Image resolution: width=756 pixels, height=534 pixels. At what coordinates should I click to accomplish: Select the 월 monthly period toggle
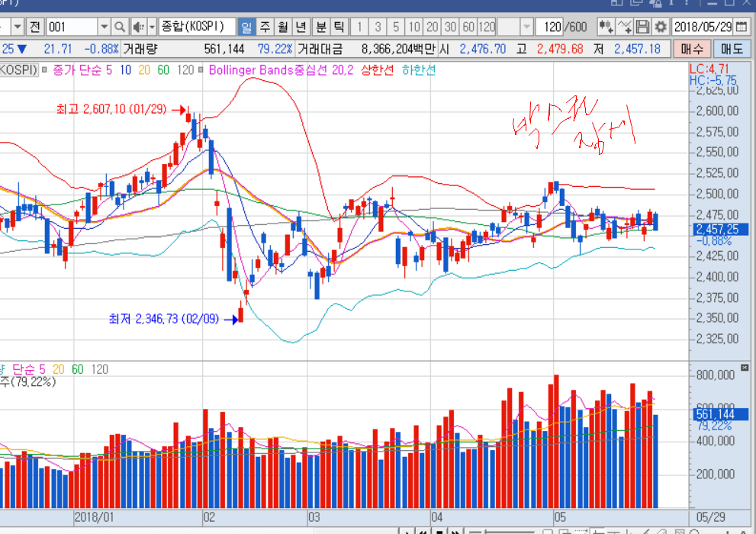(x=283, y=27)
